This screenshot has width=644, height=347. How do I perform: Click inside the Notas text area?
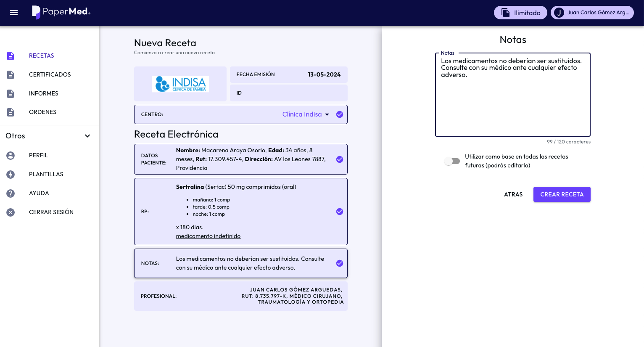pyautogui.click(x=512, y=95)
